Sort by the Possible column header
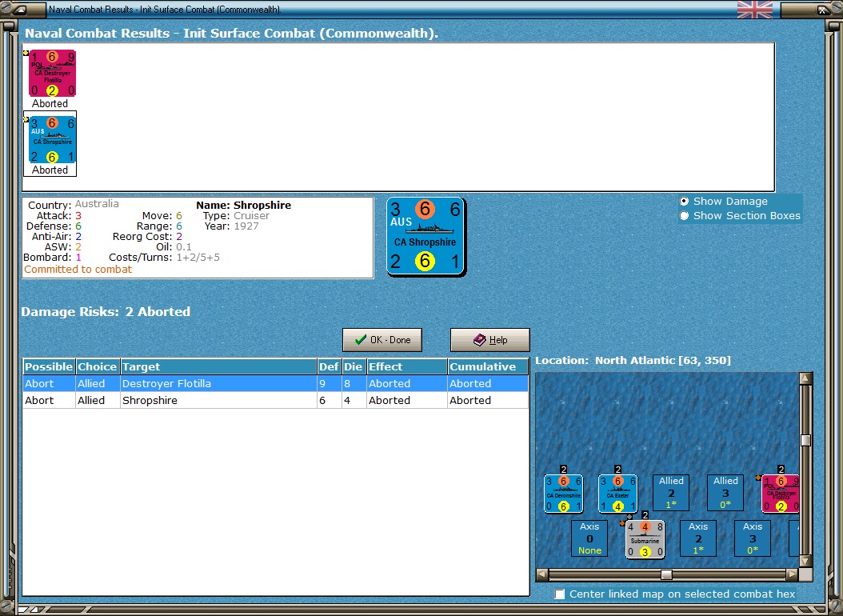The image size is (843, 616). coord(49,366)
